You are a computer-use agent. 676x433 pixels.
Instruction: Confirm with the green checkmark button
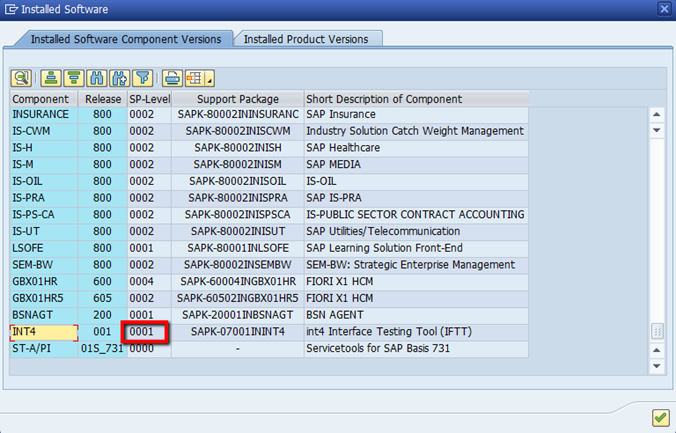click(660, 417)
